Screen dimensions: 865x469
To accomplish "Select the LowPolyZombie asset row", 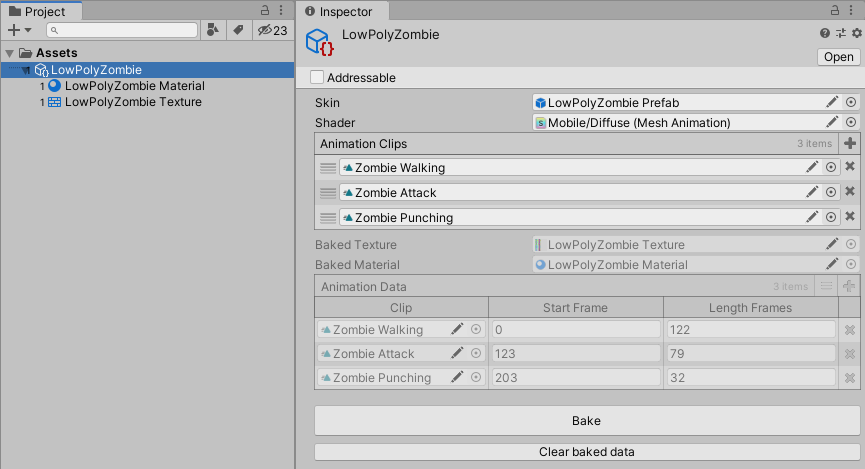I will pos(147,70).
